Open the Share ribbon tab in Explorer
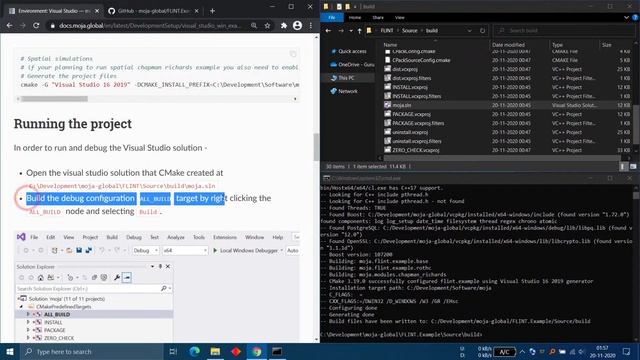This screenshot has width=640, height=360. 378,18
